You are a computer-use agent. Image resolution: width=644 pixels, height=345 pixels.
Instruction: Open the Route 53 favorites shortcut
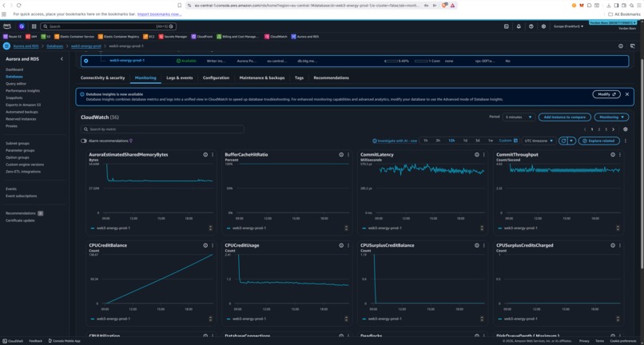pyautogui.click(x=12, y=37)
